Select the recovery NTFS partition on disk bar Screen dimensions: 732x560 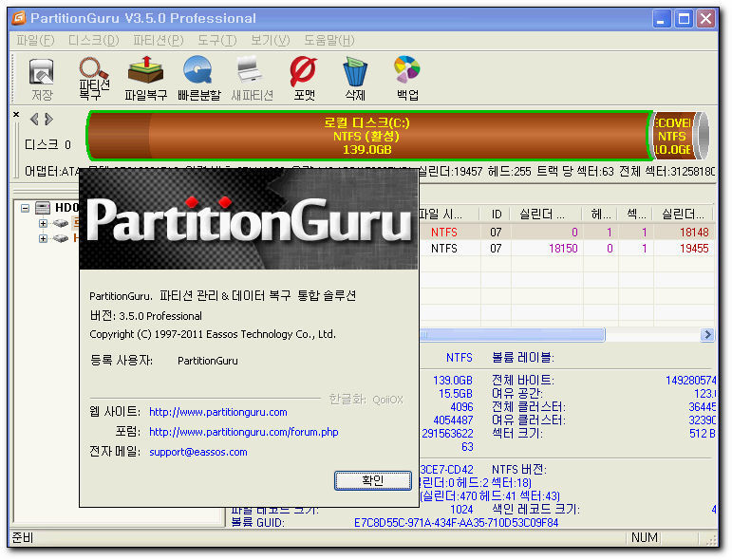point(673,137)
